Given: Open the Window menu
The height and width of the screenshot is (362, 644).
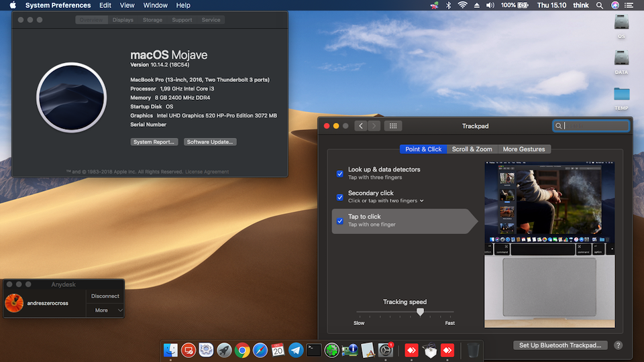Looking at the screenshot, I should (x=155, y=5).
